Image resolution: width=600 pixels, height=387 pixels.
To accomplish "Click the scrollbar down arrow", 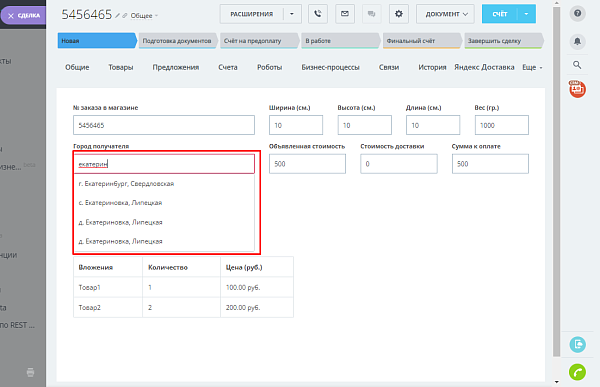I will click(x=556, y=382).
